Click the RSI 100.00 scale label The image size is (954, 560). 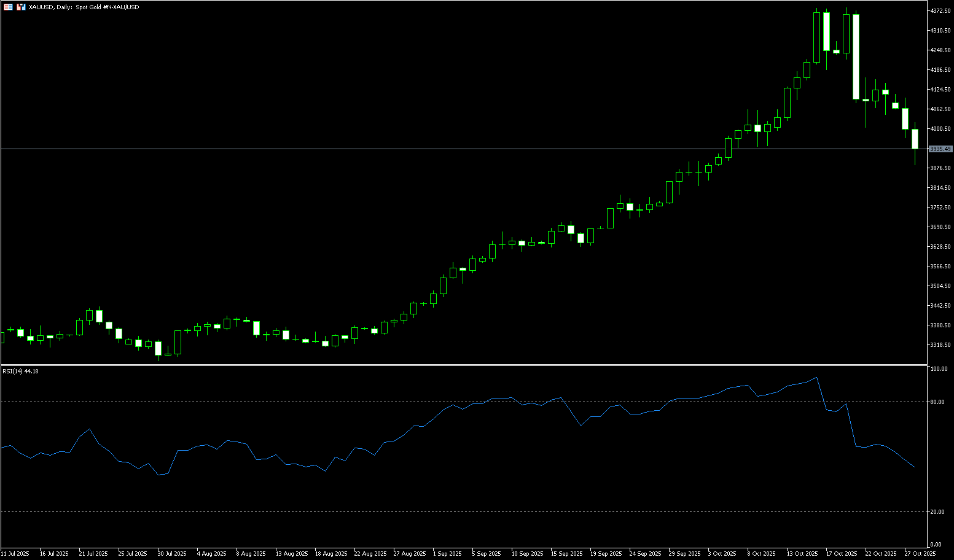pos(939,369)
